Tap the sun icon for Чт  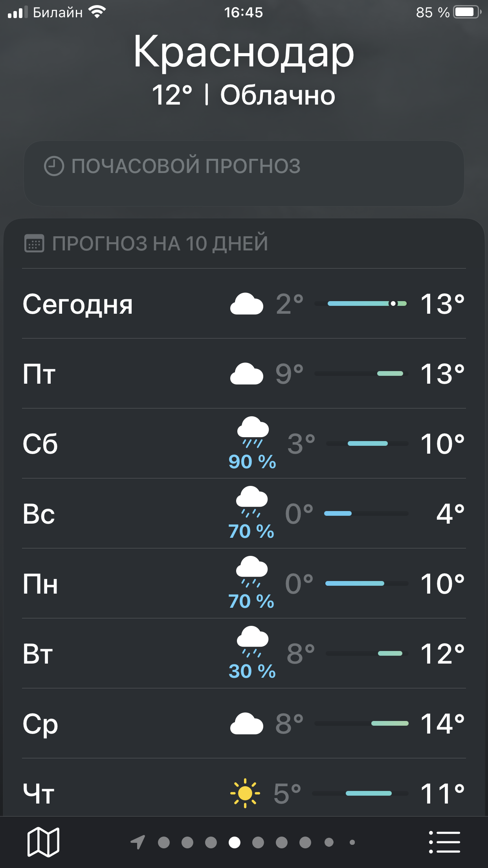245,793
